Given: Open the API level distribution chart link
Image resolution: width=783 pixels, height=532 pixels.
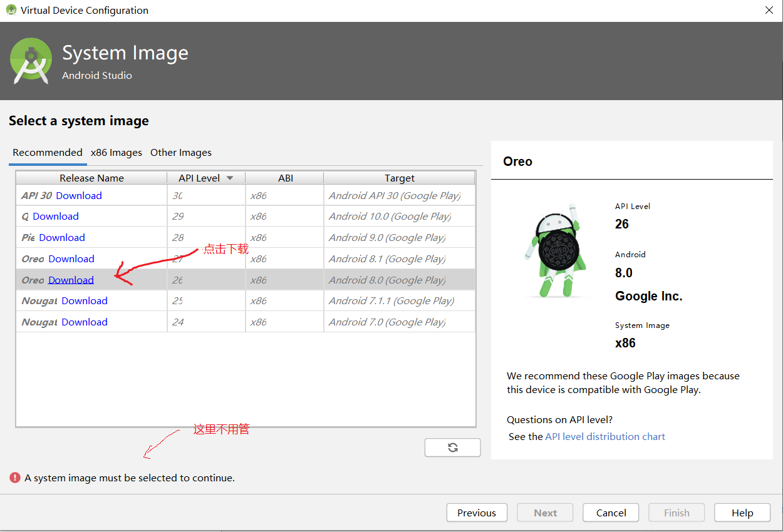Looking at the screenshot, I should [605, 436].
